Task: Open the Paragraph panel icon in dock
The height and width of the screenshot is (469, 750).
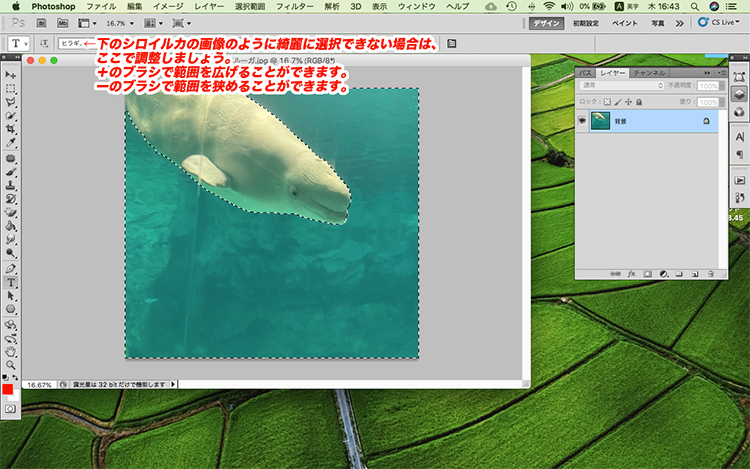Action: (x=739, y=154)
